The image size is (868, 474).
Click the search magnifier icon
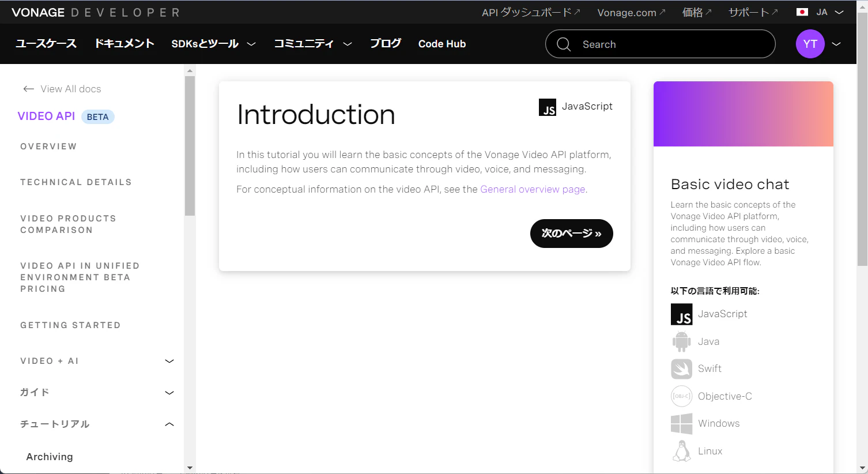click(x=564, y=44)
